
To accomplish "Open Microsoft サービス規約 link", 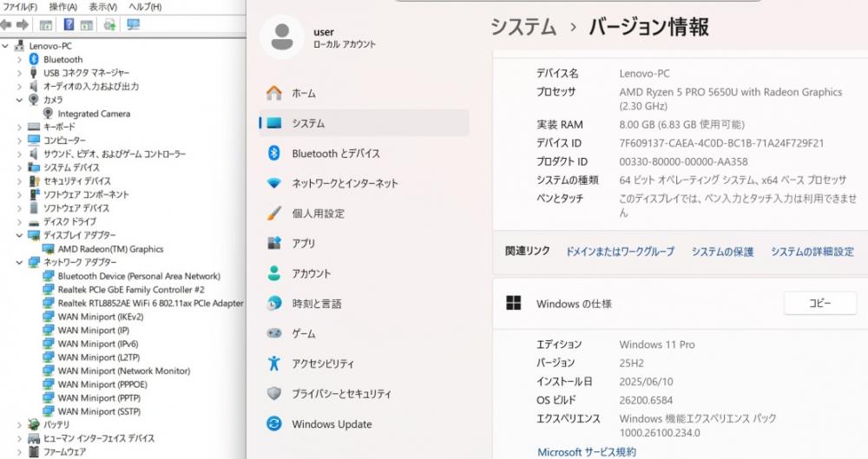I will [x=587, y=452].
